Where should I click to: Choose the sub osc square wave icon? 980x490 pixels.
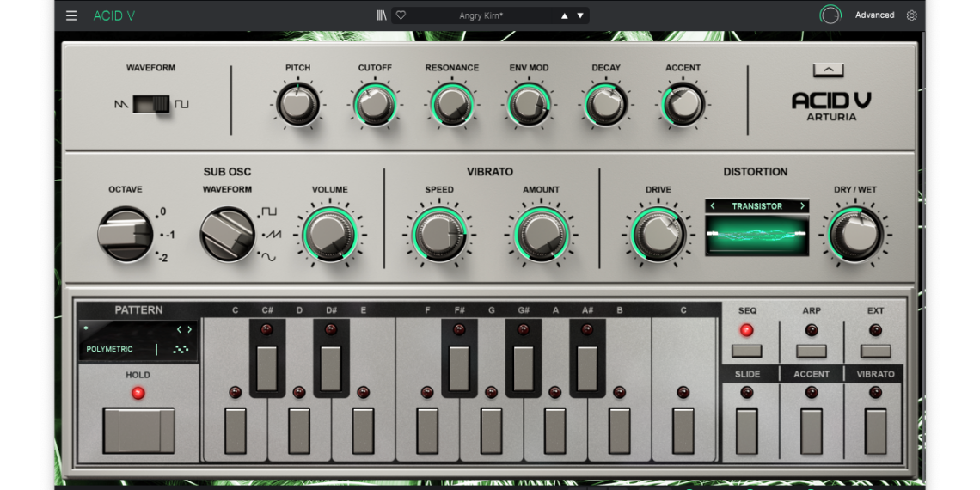pos(269,211)
